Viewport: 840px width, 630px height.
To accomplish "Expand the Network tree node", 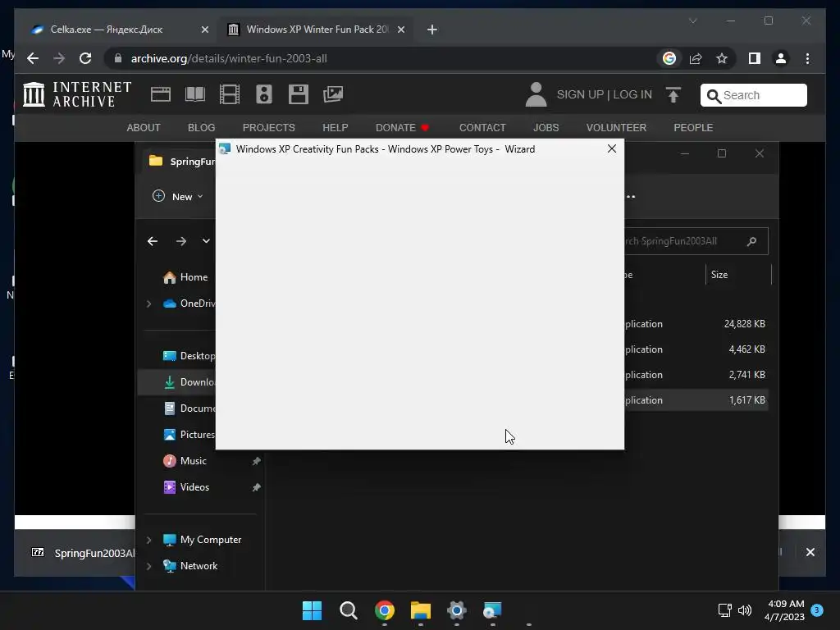I will pos(149,566).
